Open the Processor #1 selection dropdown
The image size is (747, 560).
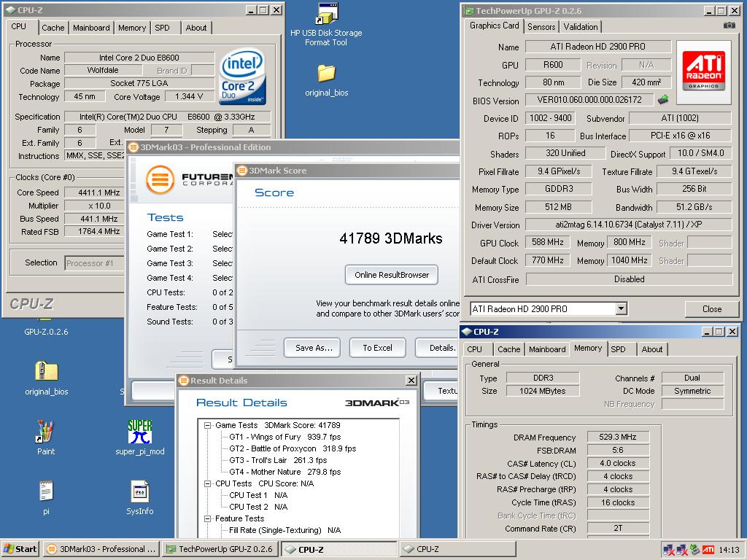pos(94,262)
